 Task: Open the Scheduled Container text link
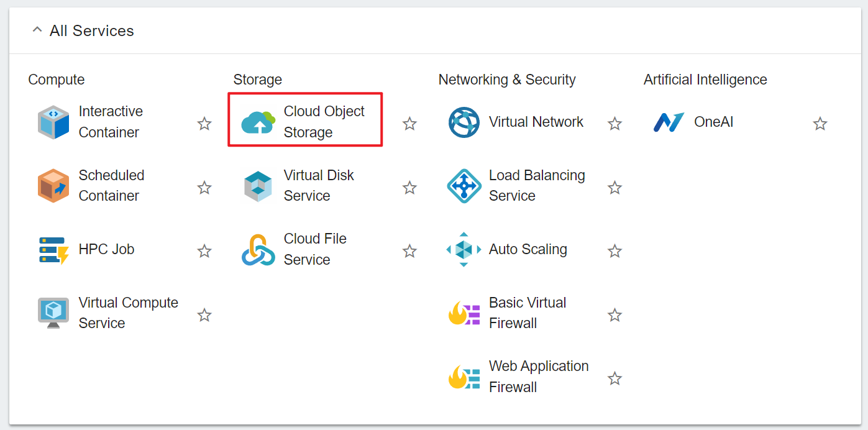(x=111, y=185)
